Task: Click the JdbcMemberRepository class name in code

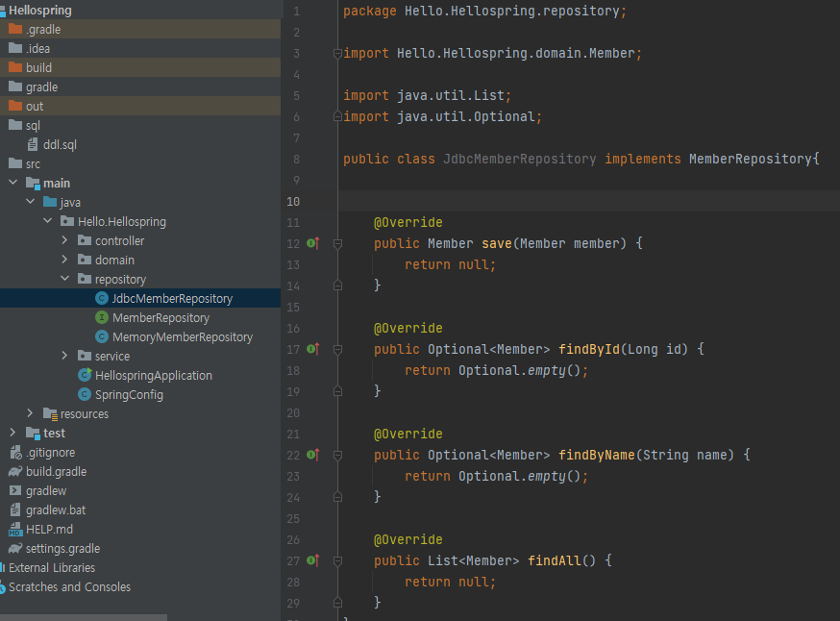Action: (x=520, y=160)
